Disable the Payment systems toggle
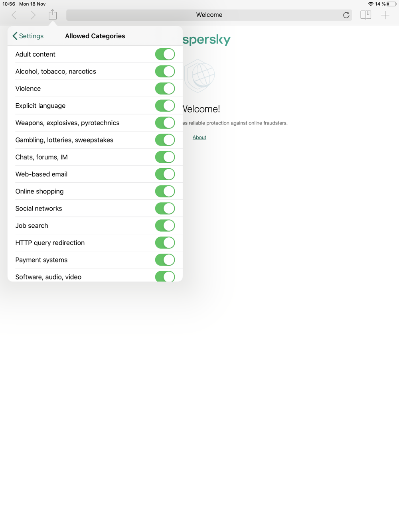 tap(165, 260)
